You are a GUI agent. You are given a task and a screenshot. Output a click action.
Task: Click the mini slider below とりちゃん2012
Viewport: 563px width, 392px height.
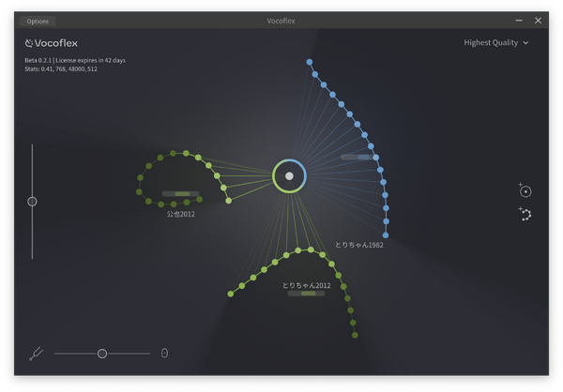306,294
